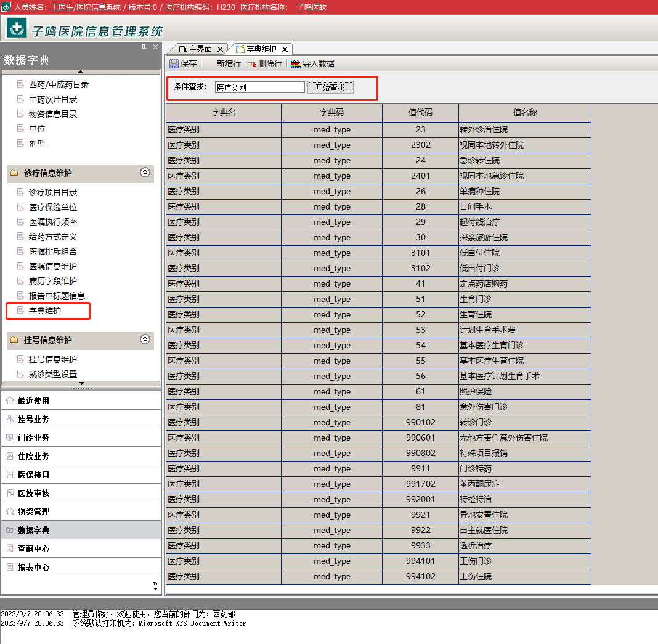This screenshot has width=658, height=644.
Task: Click the delete row (删除行) icon
Action: click(252, 64)
